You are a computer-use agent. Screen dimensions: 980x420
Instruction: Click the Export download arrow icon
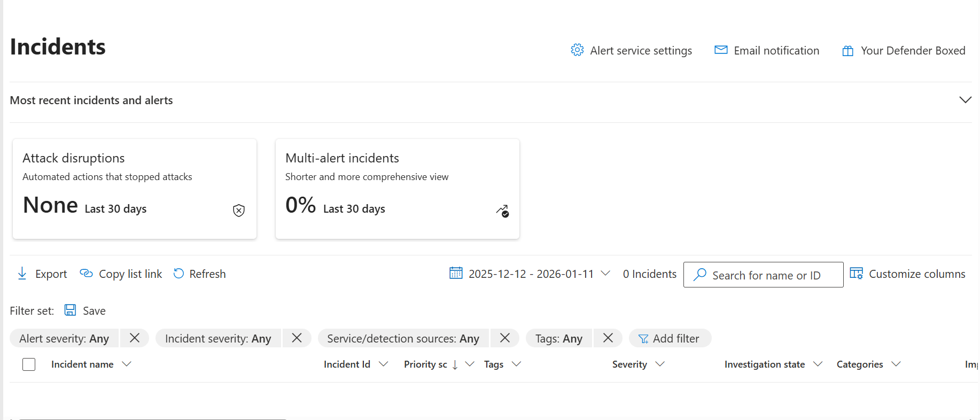click(22, 274)
